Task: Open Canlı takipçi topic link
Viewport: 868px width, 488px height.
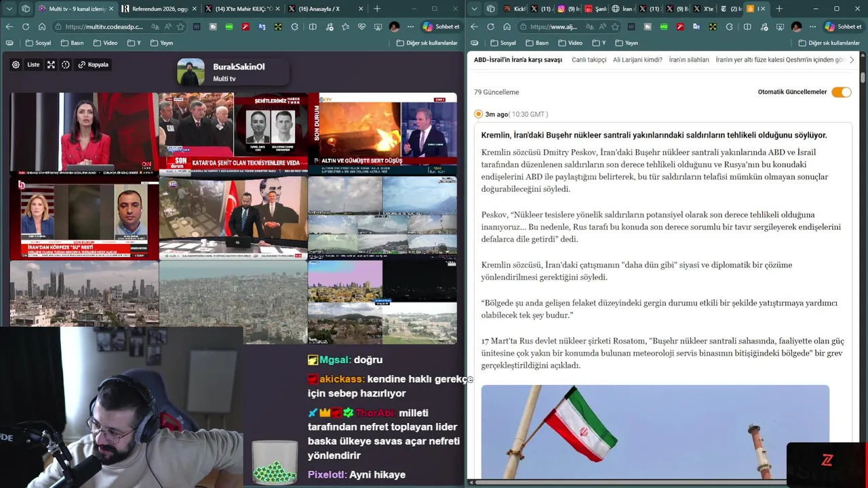Action: tap(589, 60)
